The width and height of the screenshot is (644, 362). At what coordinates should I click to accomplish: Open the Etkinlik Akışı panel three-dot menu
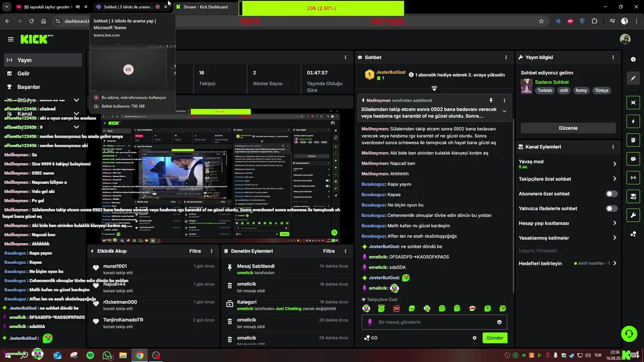coord(211,251)
